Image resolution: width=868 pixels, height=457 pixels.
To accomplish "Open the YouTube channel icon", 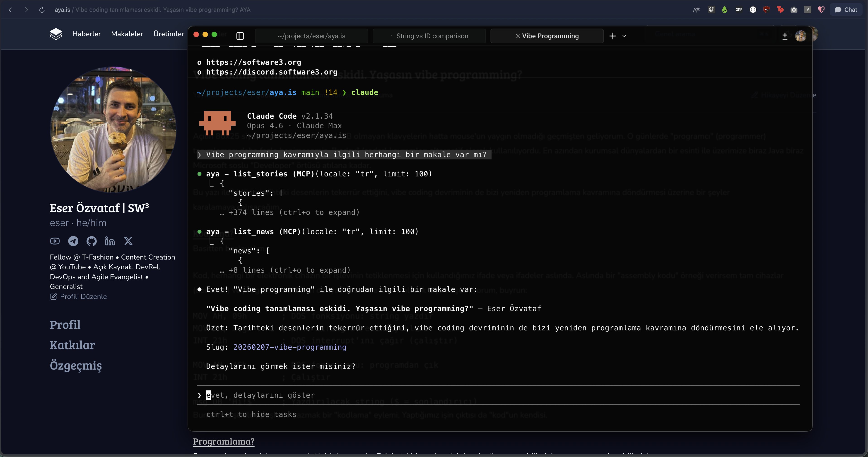I will pyautogui.click(x=55, y=241).
